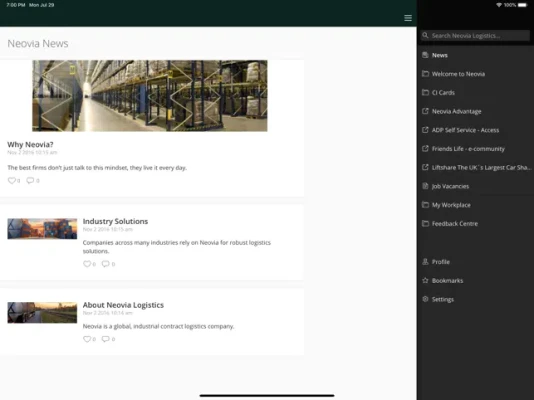
Task: Click the My Workplace folder icon
Action: coord(425,205)
